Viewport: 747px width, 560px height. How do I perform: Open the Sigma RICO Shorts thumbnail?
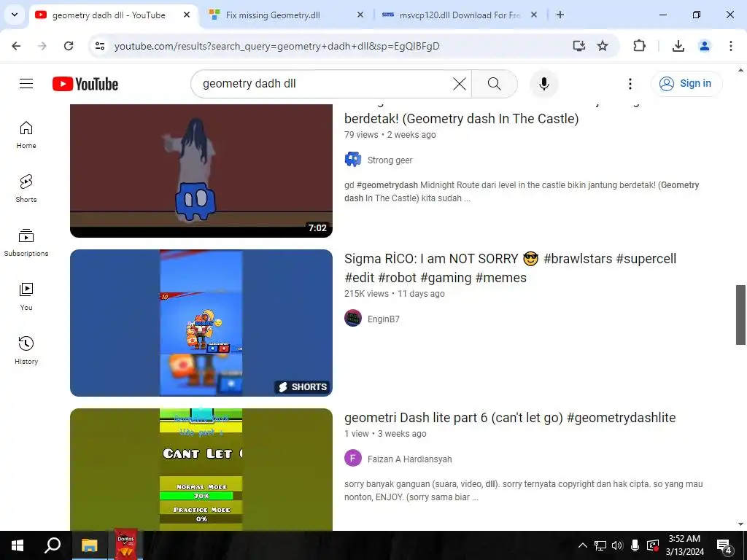point(201,323)
